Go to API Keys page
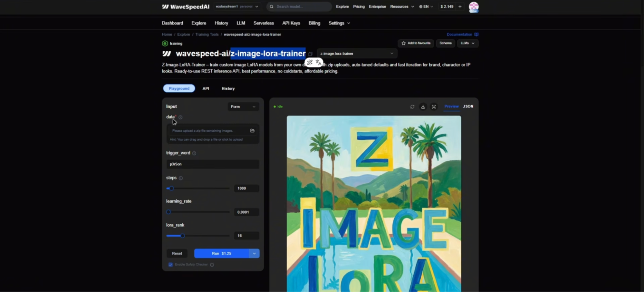 tap(291, 23)
